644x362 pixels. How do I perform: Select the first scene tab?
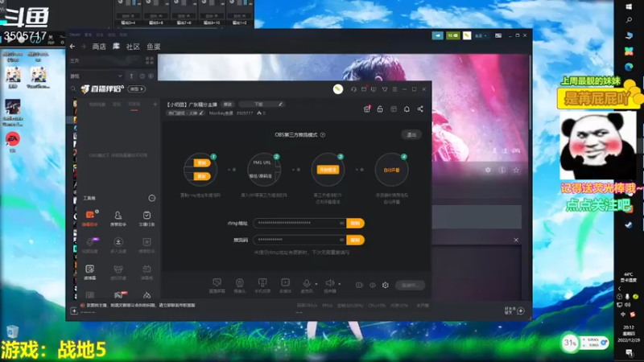coord(97,105)
